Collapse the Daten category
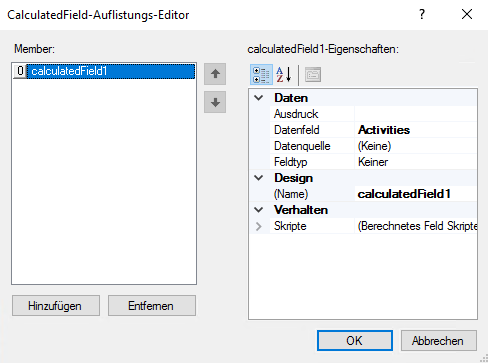This screenshot has width=488, height=363. coord(259,98)
